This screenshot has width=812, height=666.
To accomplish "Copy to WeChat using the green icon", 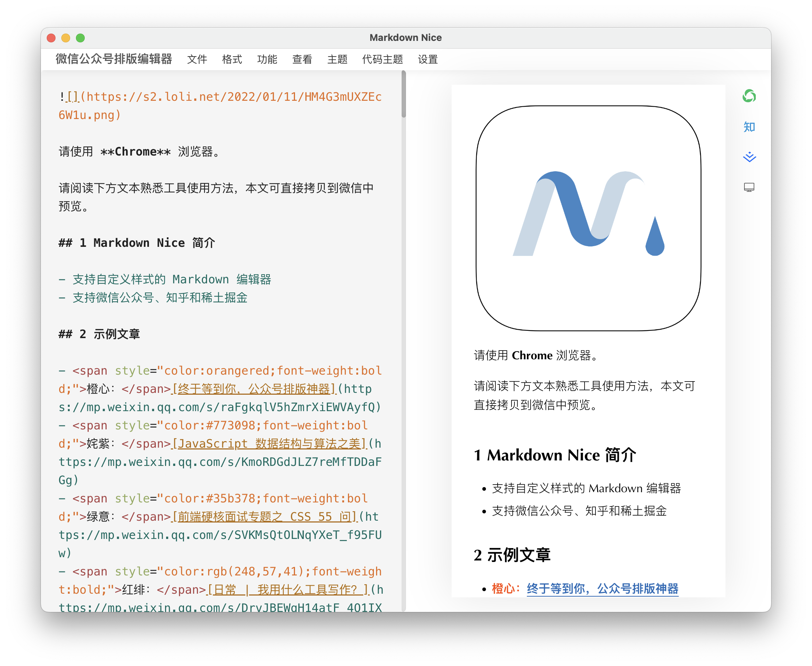I will pyautogui.click(x=749, y=96).
